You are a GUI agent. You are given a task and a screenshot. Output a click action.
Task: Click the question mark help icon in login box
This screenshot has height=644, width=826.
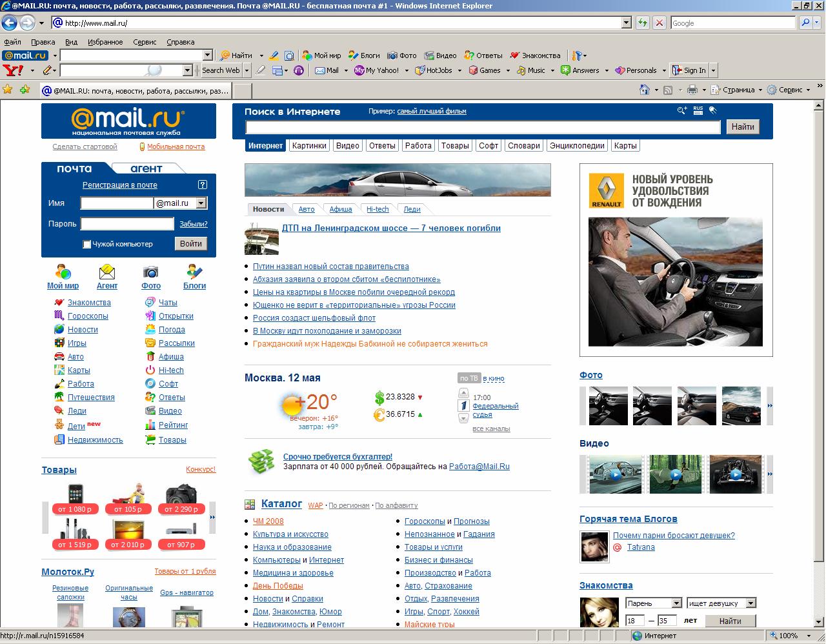(x=203, y=185)
